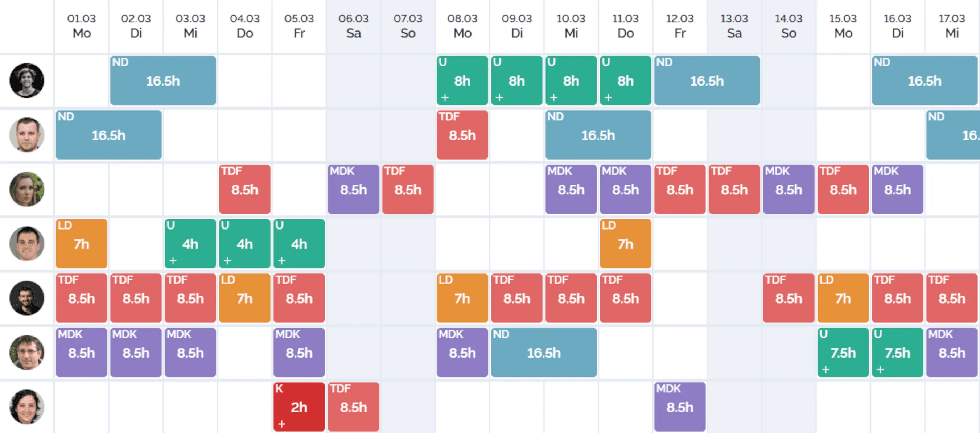Click plus icon on U 7.5h shift 16.03
This screenshot has width=980, height=433.
click(880, 370)
